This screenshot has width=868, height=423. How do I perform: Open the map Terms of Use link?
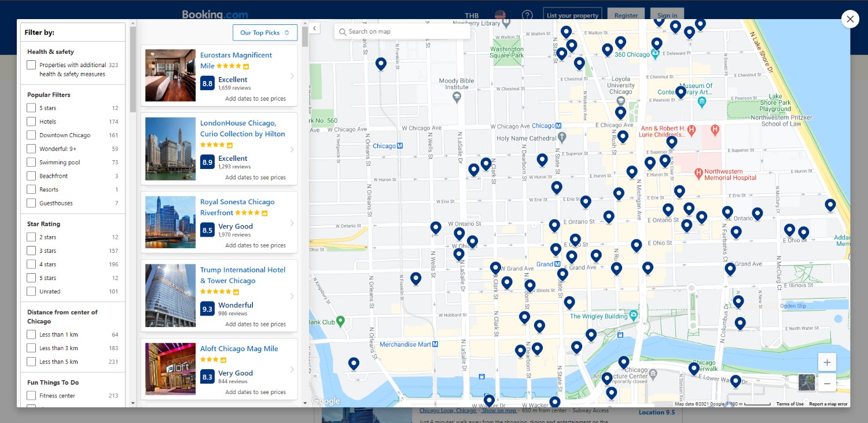790,404
